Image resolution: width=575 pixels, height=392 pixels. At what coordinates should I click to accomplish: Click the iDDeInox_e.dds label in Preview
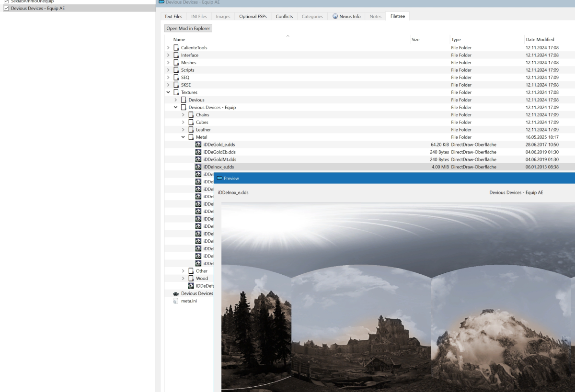click(233, 192)
